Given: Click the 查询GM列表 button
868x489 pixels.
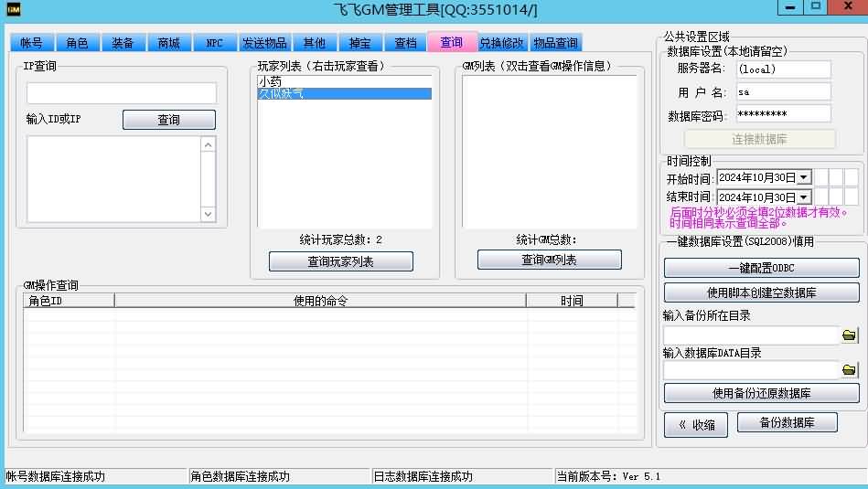Looking at the screenshot, I should tap(549, 260).
